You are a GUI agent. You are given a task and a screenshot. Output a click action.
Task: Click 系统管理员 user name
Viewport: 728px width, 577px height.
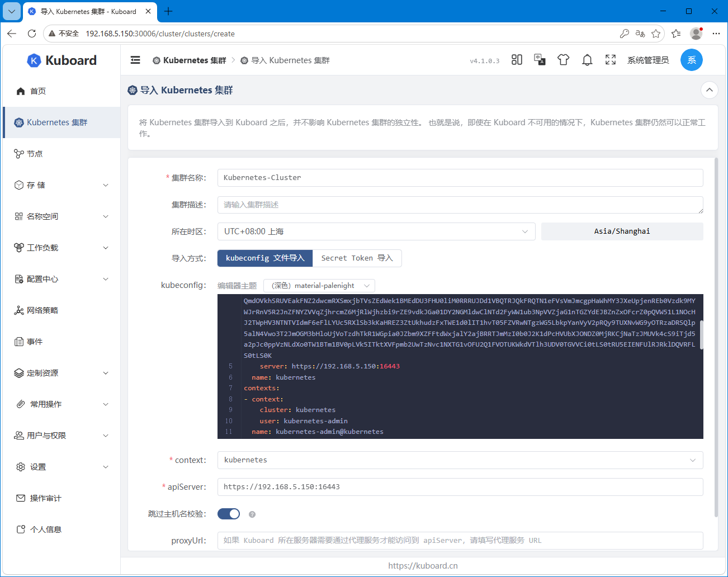tap(648, 60)
